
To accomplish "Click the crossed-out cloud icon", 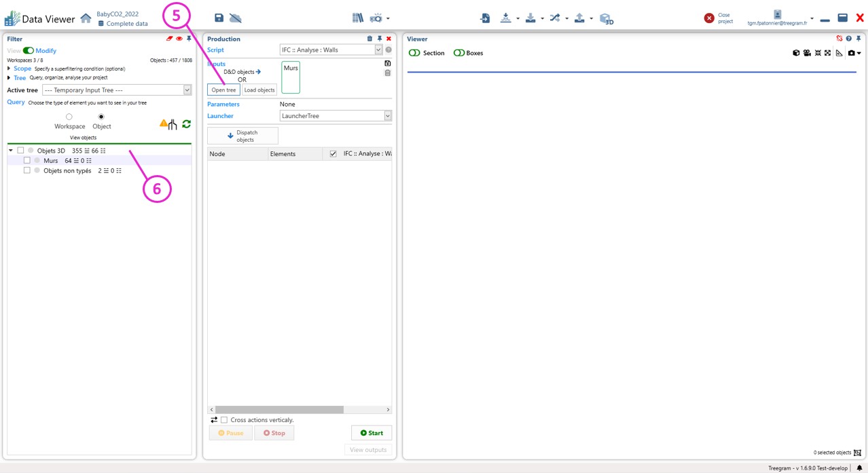I will click(236, 18).
